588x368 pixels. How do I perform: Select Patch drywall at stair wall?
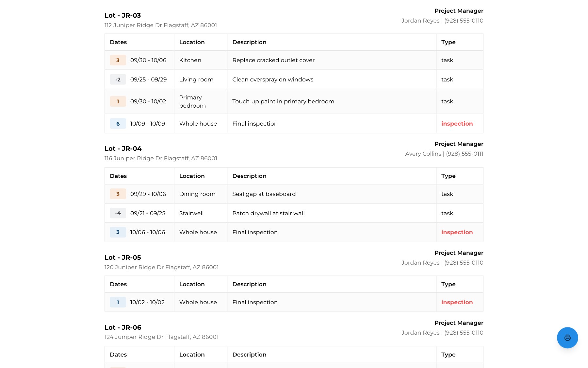coord(269,213)
